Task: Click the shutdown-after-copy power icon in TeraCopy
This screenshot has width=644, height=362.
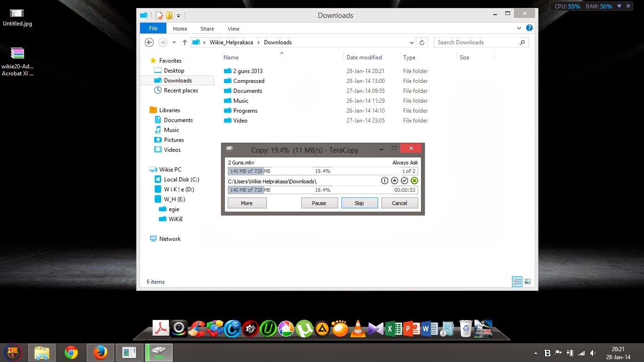Action: [x=385, y=181]
